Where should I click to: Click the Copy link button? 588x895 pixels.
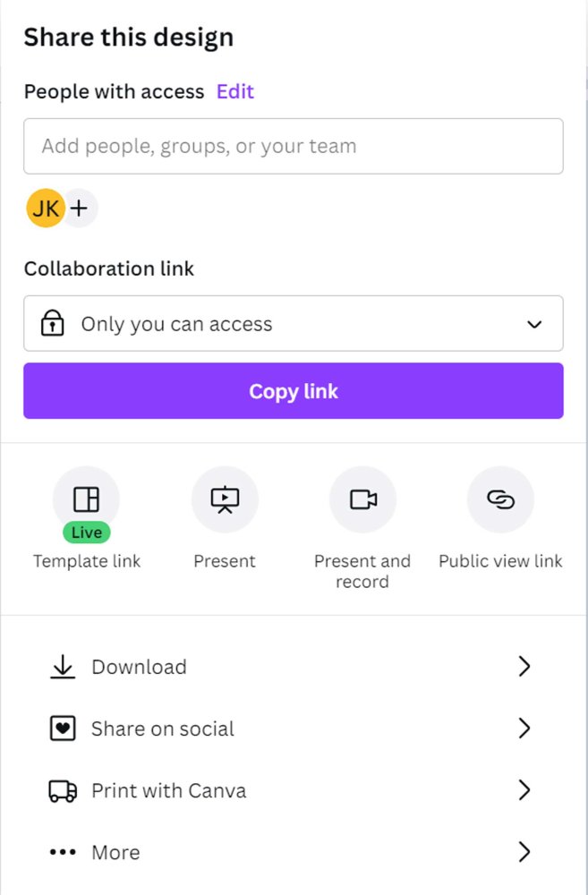294,390
